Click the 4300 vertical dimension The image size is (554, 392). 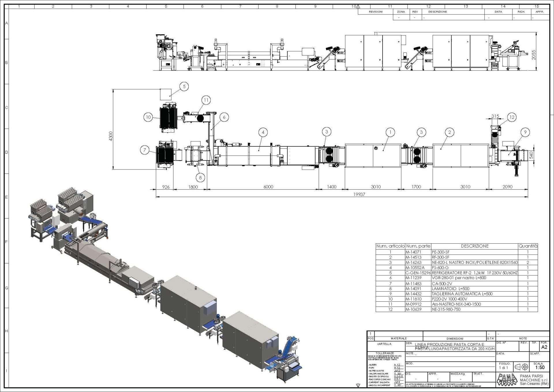[x=111, y=136]
